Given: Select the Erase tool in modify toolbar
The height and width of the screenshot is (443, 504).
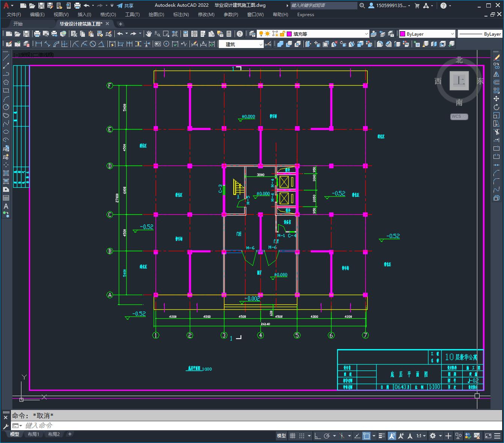Looking at the screenshot, I should tap(496, 57).
